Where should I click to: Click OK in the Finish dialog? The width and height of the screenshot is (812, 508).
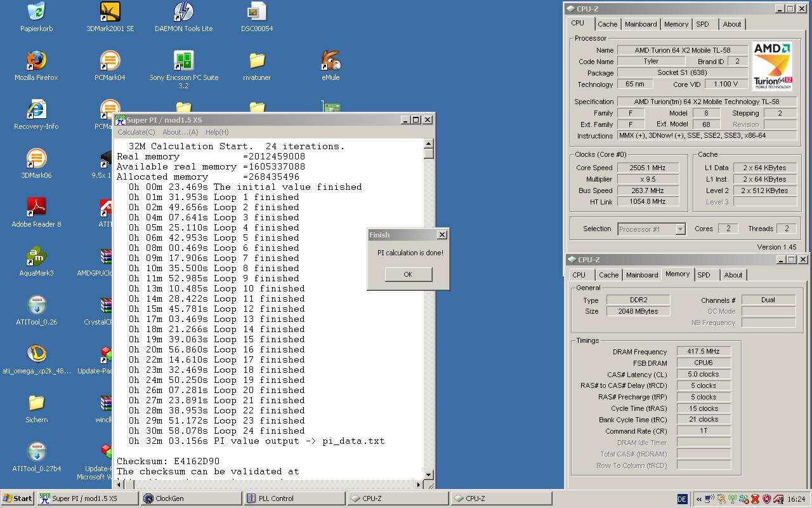click(x=408, y=274)
